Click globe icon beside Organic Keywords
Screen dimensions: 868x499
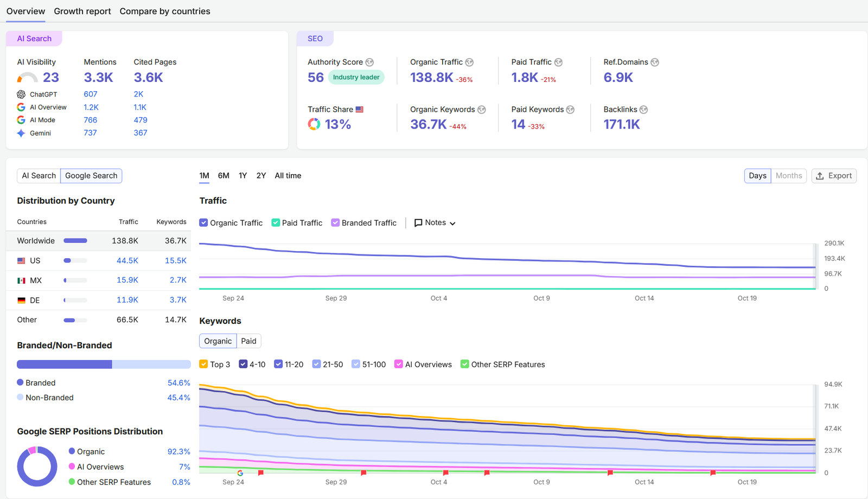[x=482, y=110]
